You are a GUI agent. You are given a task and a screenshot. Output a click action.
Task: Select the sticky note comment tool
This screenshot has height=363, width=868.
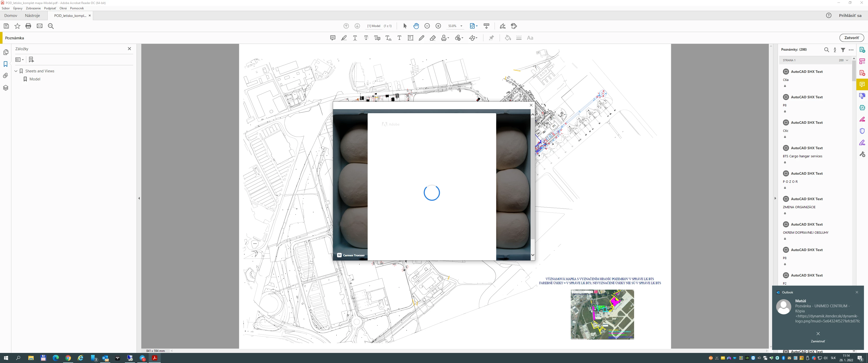point(333,38)
